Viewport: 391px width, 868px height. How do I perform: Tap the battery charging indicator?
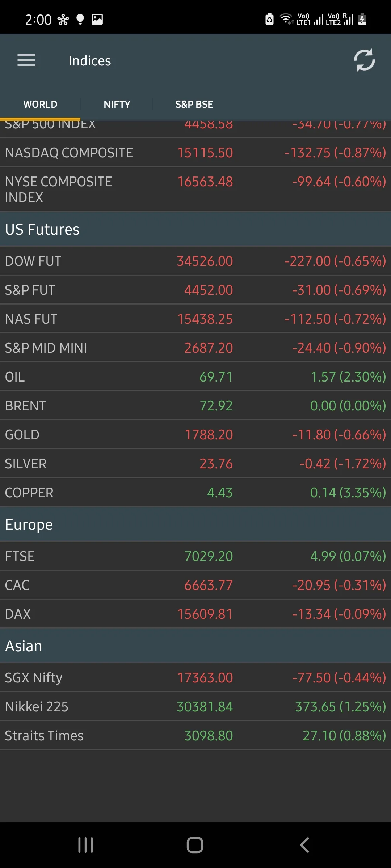(x=362, y=19)
